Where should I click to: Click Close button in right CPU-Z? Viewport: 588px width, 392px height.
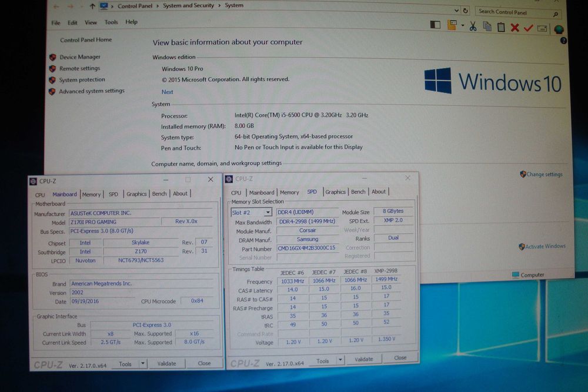400,358
